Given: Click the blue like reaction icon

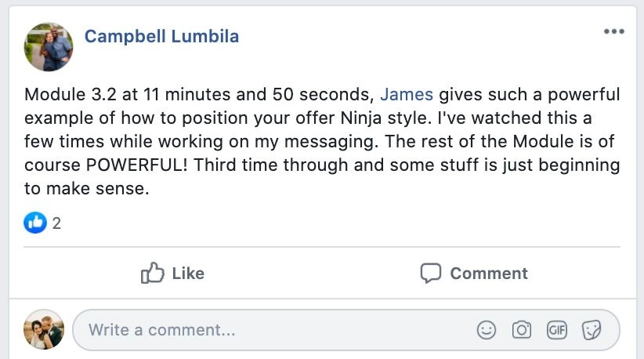Looking at the screenshot, I should click(35, 223).
